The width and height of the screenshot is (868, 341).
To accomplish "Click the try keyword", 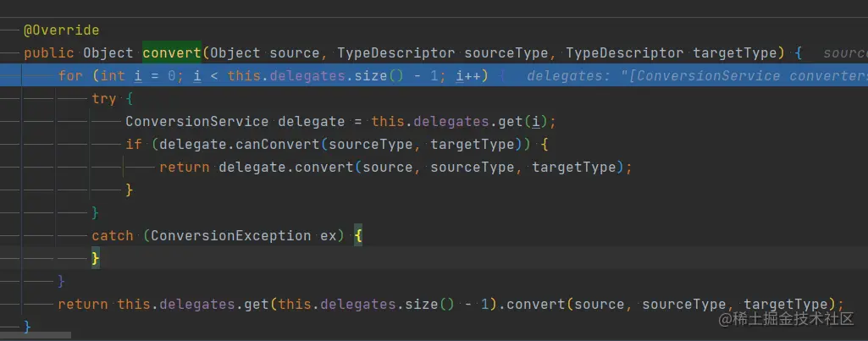I will pos(104,99).
